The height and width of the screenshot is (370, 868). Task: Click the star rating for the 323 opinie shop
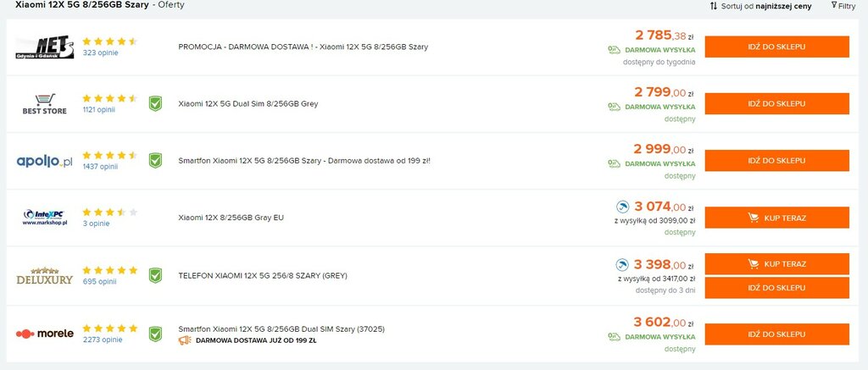coord(109,41)
